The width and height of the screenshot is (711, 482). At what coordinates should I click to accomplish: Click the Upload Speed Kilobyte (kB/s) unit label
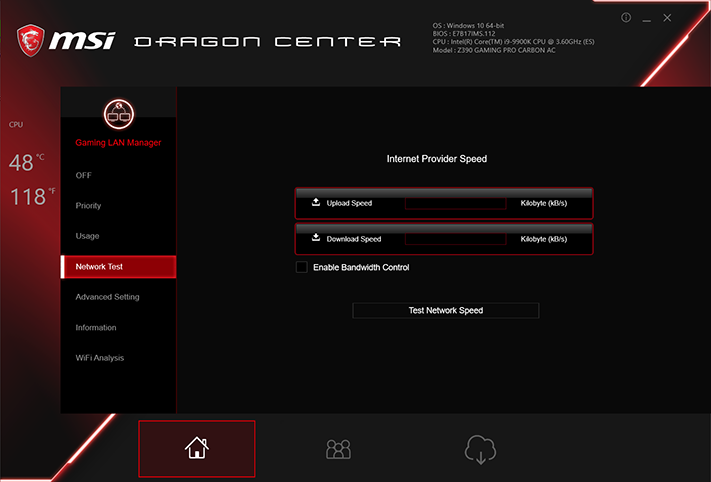(544, 203)
